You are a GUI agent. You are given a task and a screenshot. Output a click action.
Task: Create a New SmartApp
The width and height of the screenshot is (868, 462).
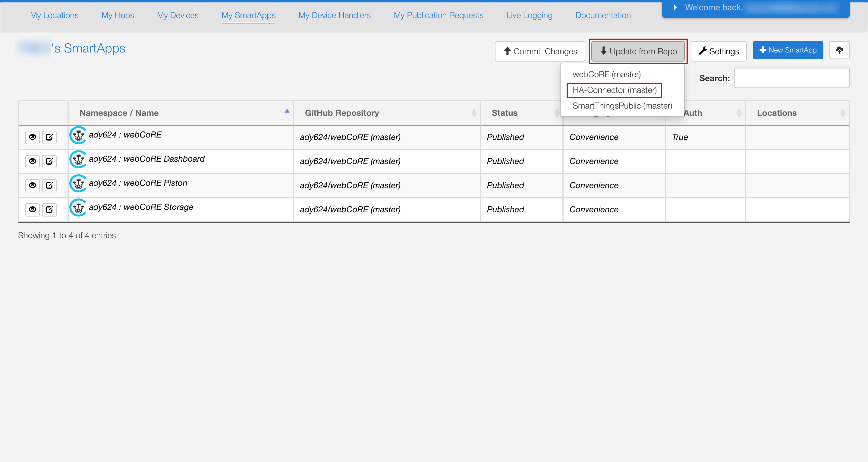(x=788, y=50)
